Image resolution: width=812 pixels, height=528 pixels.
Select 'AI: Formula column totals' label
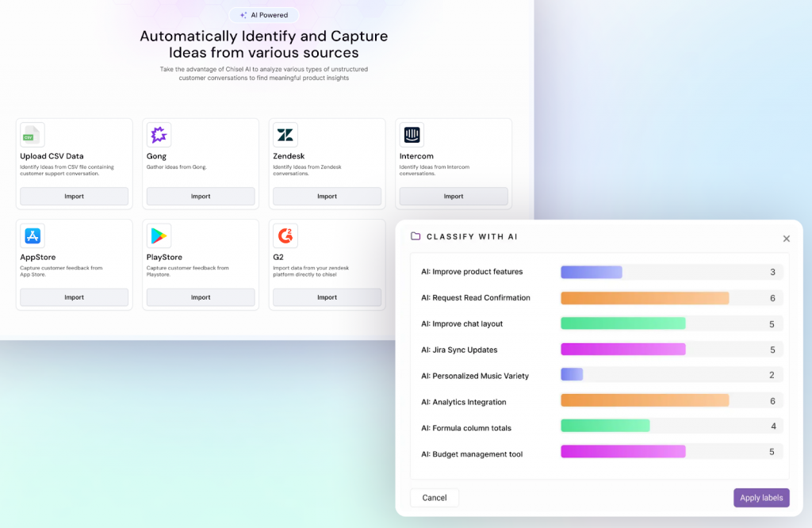point(466,428)
